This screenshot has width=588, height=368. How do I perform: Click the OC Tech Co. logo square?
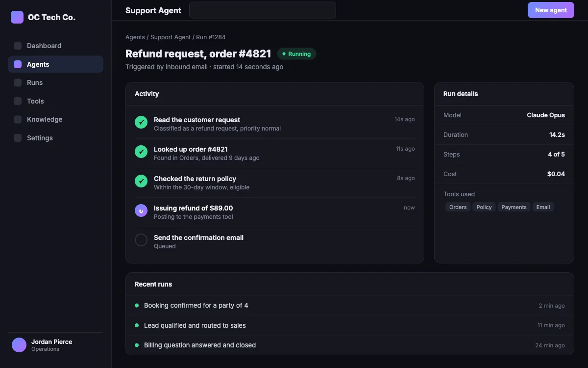tap(17, 17)
